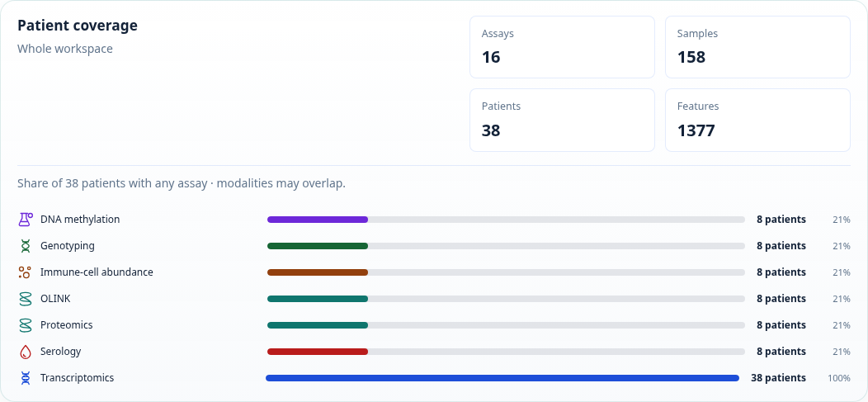Click the Serology droplet icon
868x402 pixels.
(26, 352)
